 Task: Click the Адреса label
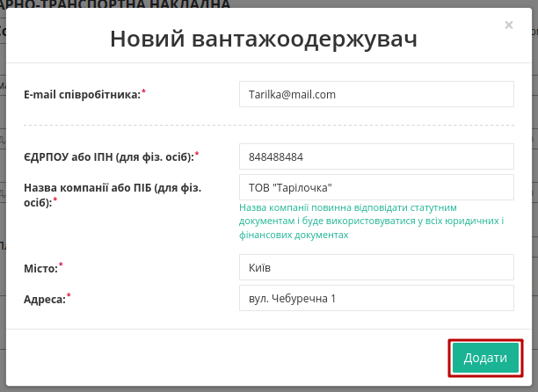click(47, 299)
